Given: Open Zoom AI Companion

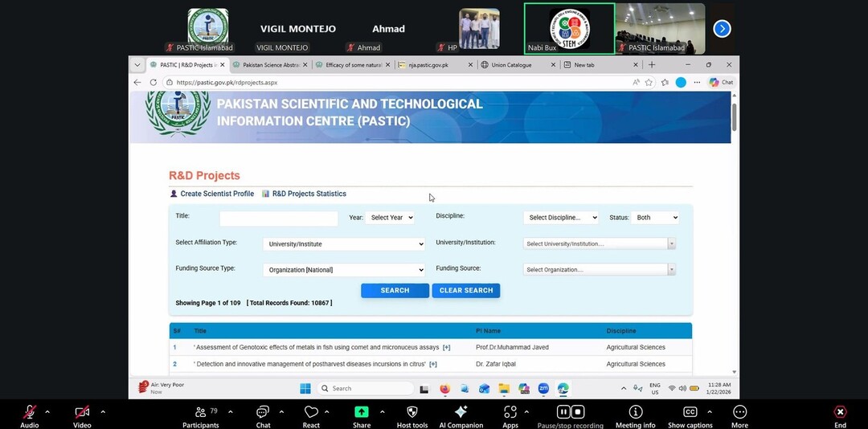Looking at the screenshot, I should 461,412.
